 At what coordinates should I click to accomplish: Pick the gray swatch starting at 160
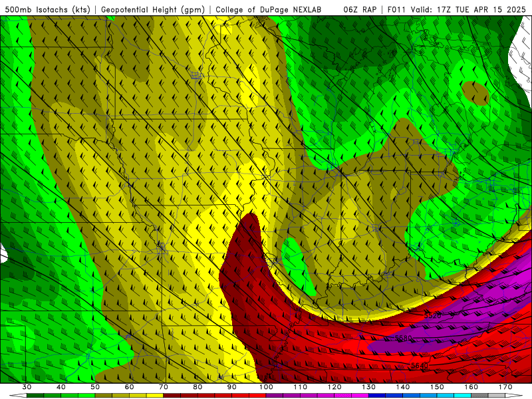(479, 396)
